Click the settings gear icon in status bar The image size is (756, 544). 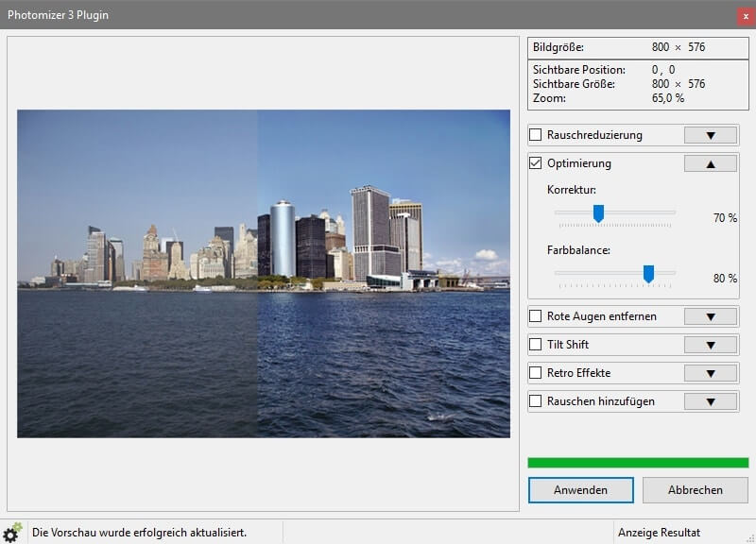(12, 533)
